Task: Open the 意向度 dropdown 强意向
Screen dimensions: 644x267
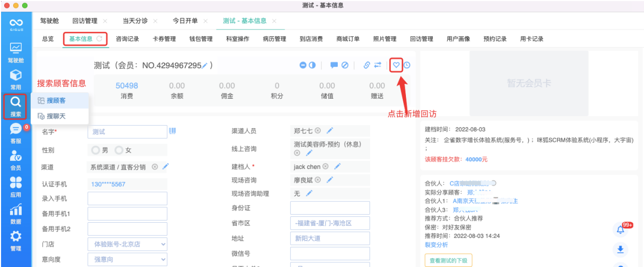Action: (x=127, y=260)
